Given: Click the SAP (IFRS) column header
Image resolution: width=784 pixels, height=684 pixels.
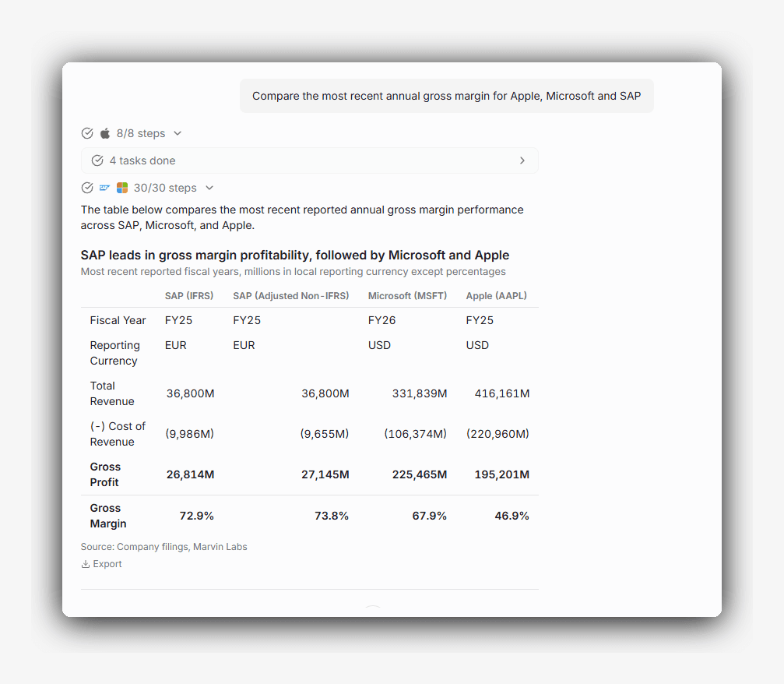Looking at the screenshot, I should pyautogui.click(x=189, y=296).
